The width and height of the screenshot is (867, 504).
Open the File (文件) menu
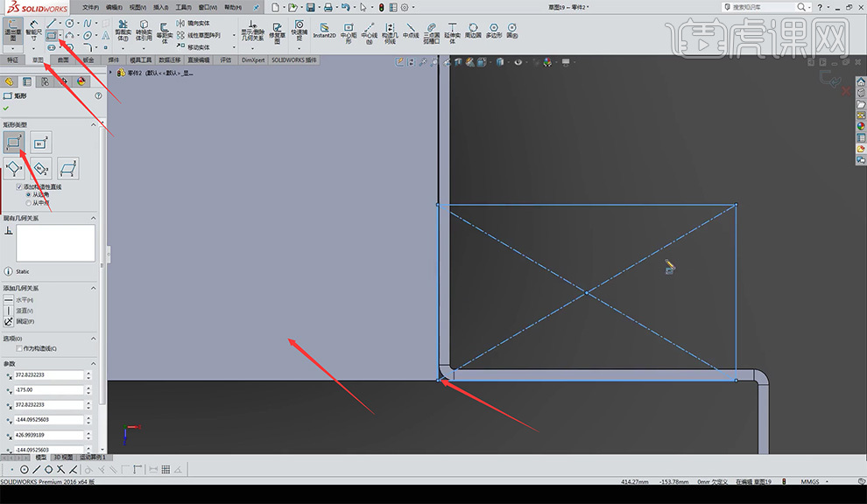90,7
